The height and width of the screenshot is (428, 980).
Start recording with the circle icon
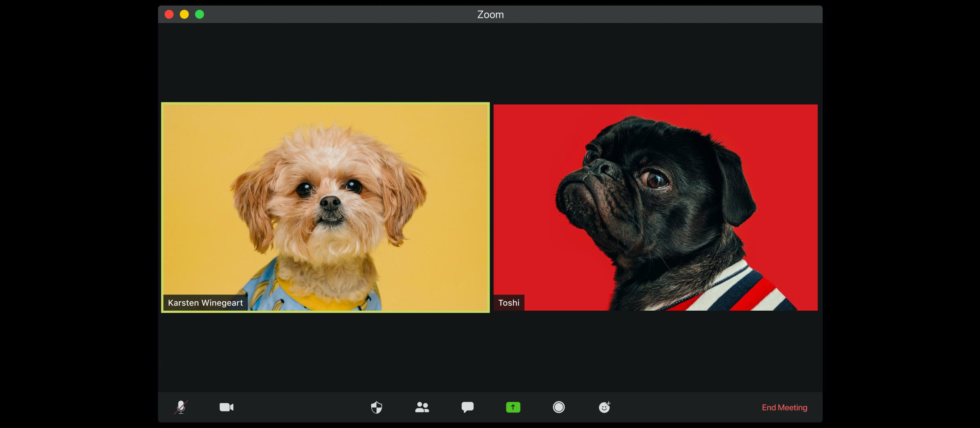pos(559,407)
